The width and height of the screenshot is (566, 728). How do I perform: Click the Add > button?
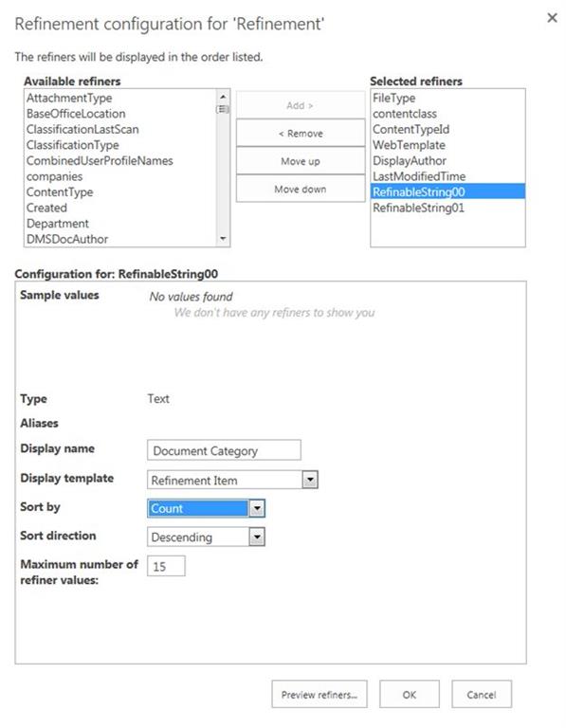point(300,105)
